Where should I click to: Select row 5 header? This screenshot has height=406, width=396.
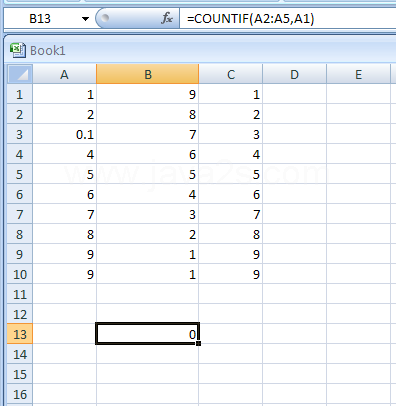[x=20, y=174]
